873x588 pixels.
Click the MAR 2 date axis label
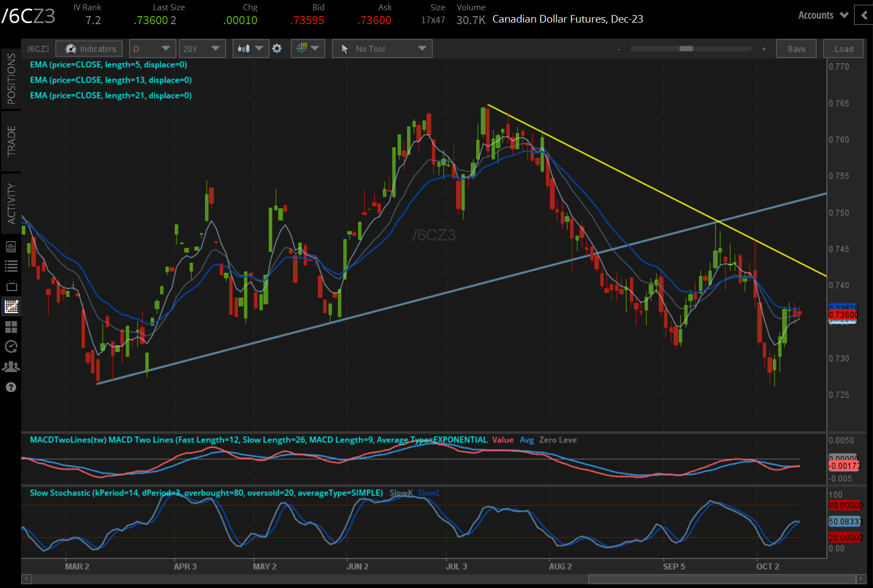pyautogui.click(x=77, y=567)
